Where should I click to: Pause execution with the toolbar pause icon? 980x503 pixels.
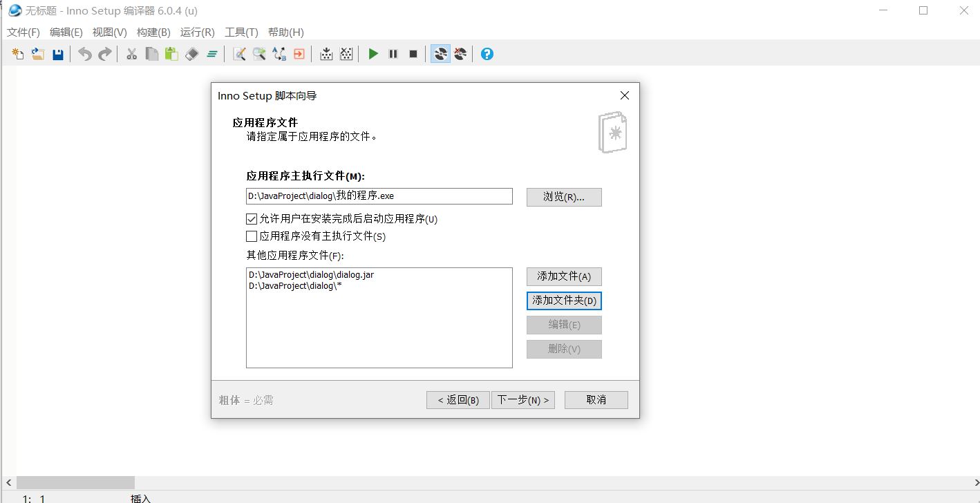tap(393, 54)
